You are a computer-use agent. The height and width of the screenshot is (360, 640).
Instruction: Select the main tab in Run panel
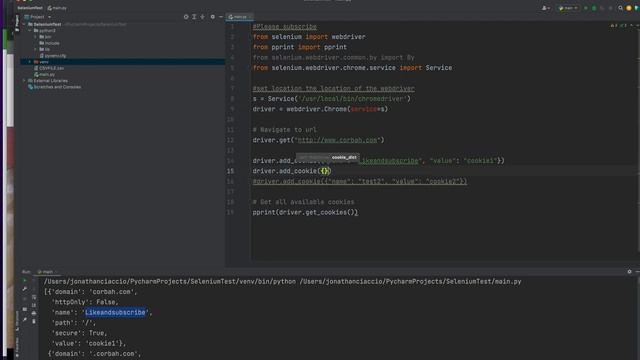(x=47, y=271)
